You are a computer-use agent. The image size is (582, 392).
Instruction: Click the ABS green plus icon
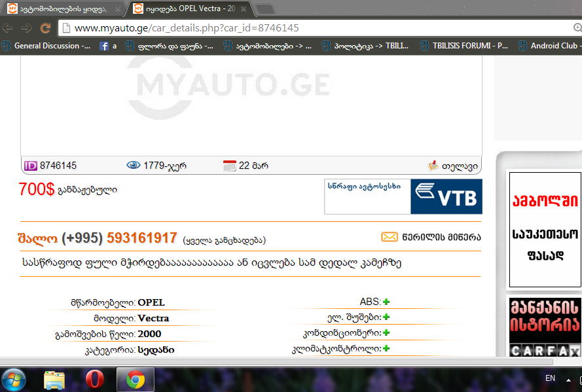tap(386, 302)
